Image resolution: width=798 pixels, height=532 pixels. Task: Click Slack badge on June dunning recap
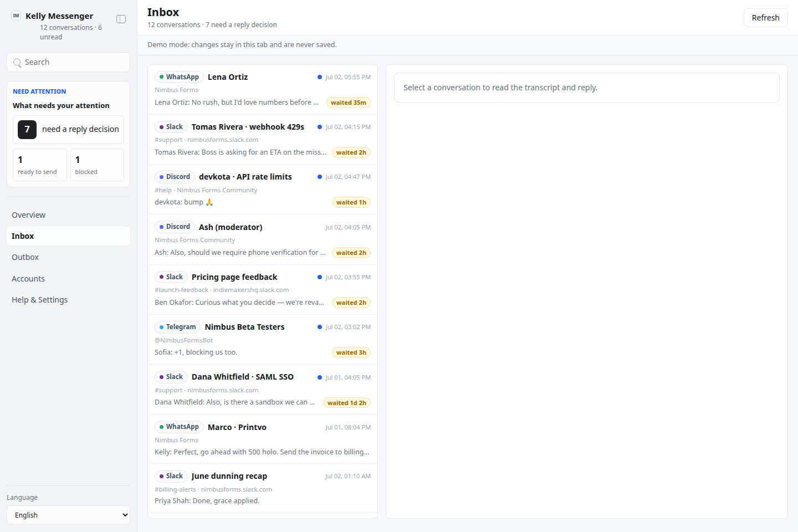171,476
